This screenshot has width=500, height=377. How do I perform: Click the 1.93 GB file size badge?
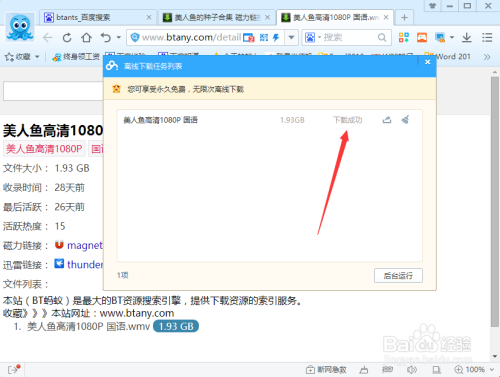pos(176,326)
